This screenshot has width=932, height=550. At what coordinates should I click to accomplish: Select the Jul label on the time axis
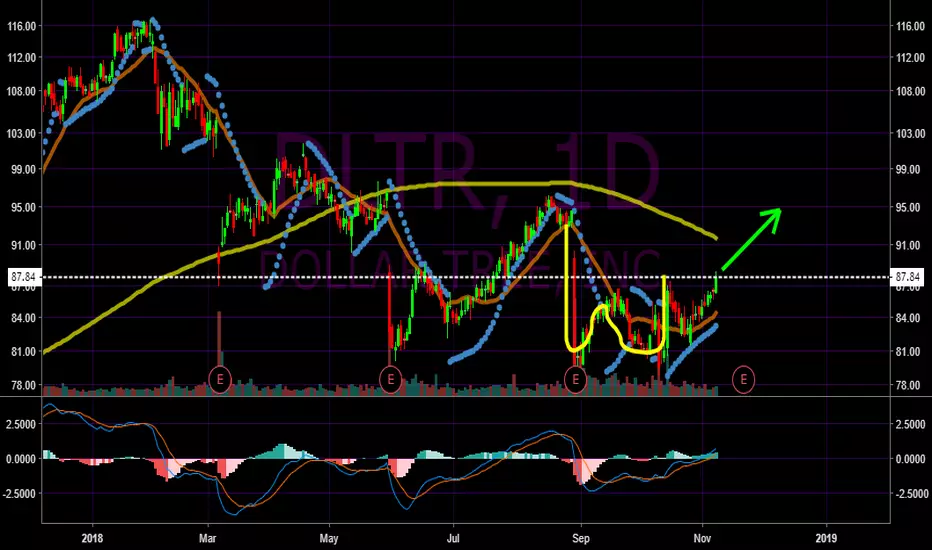click(x=453, y=538)
